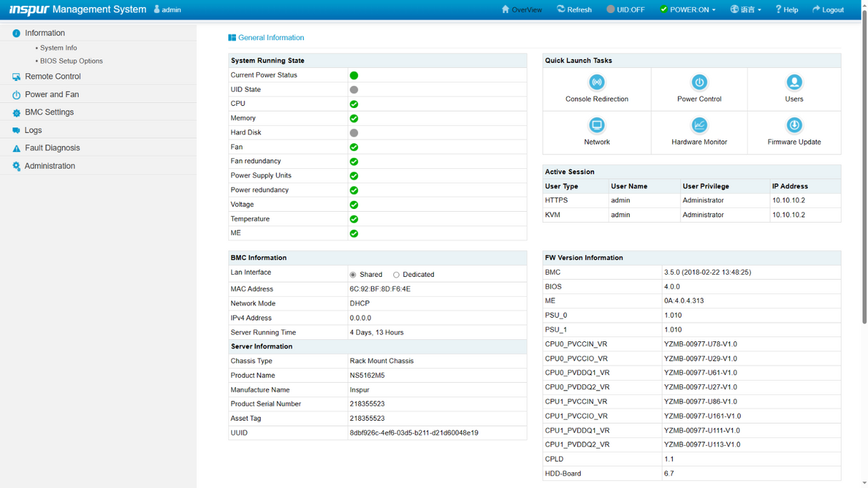
Task: Open Power Control quick launch icon
Action: click(x=699, y=82)
